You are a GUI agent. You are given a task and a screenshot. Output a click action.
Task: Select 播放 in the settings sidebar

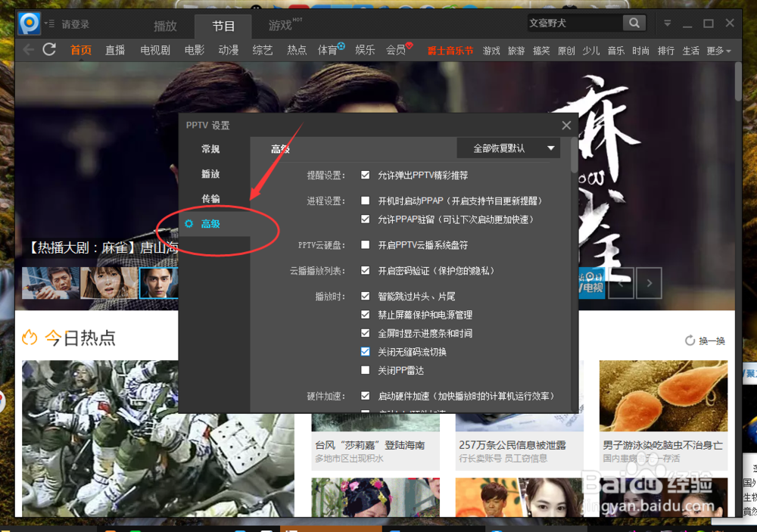[x=210, y=174]
